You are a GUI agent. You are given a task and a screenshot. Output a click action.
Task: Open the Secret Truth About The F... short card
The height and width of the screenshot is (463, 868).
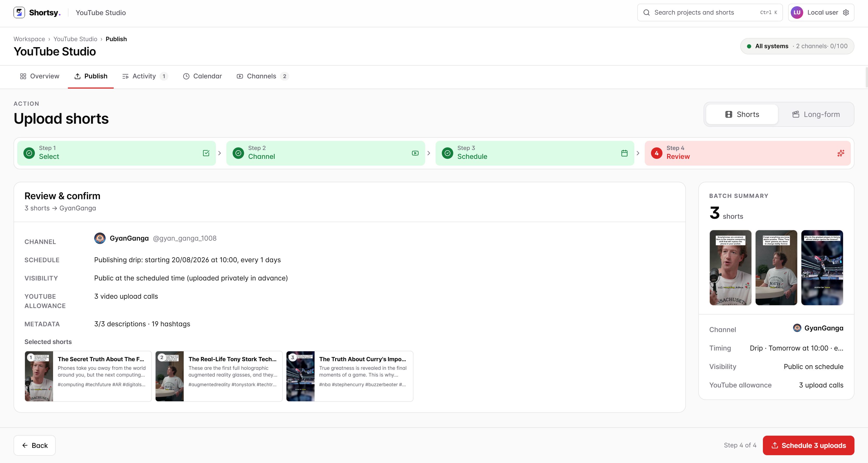[x=88, y=376]
